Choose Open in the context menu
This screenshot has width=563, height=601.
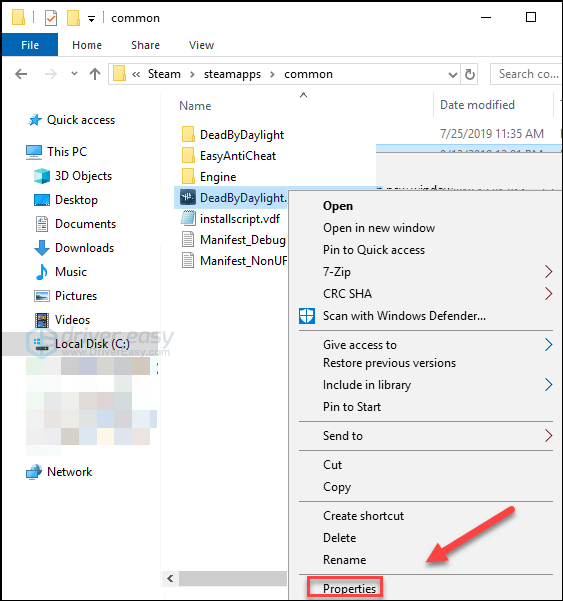tap(338, 206)
